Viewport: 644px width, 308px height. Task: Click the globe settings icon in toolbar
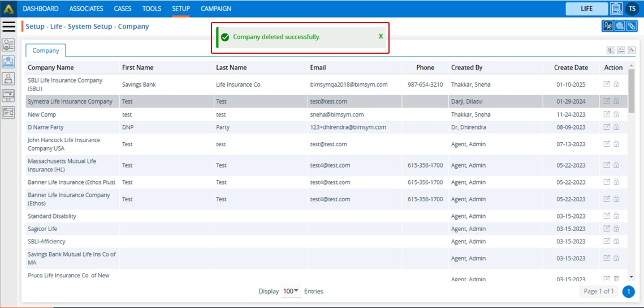pos(620,26)
